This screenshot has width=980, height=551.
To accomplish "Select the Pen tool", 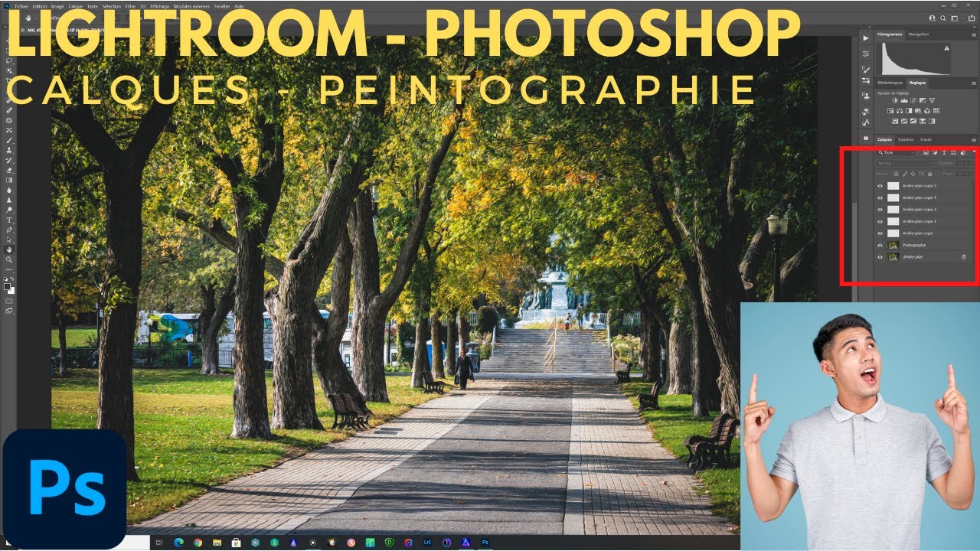I will coord(9,230).
